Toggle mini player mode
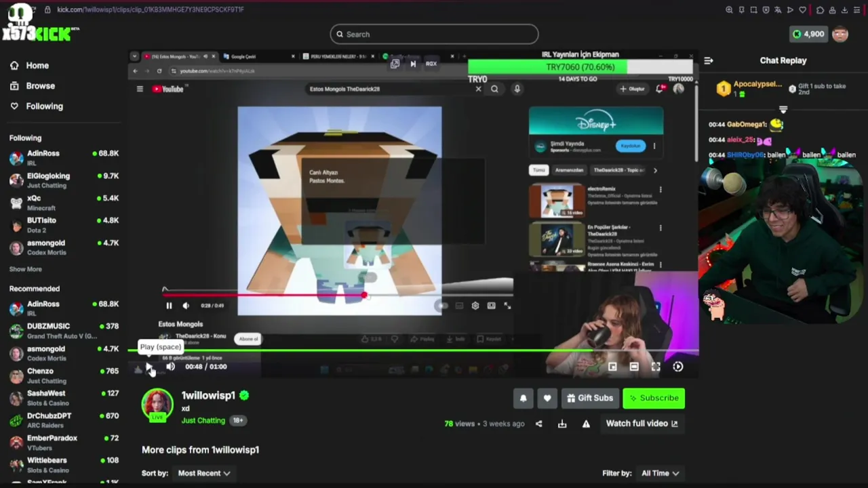This screenshot has height=488, width=868. [x=612, y=367]
